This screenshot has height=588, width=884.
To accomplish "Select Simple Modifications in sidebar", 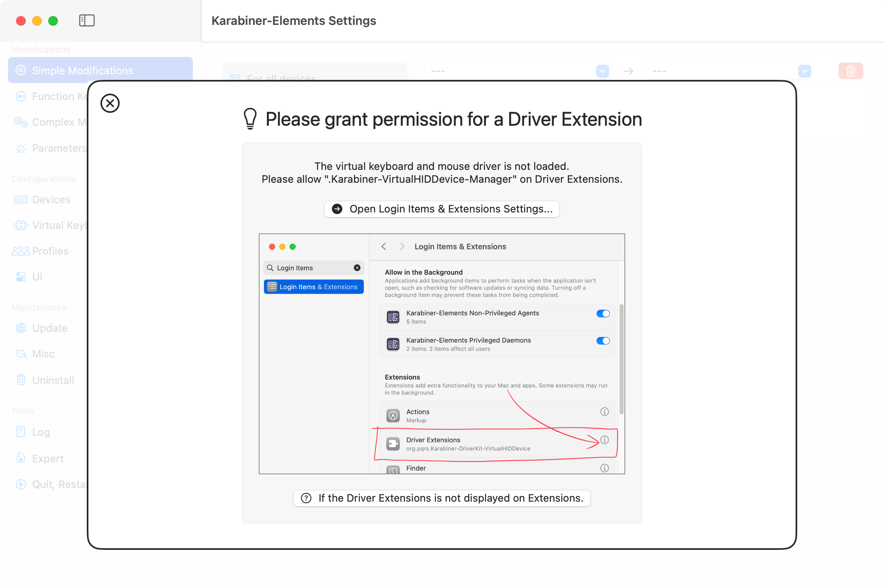I will pyautogui.click(x=100, y=70).
